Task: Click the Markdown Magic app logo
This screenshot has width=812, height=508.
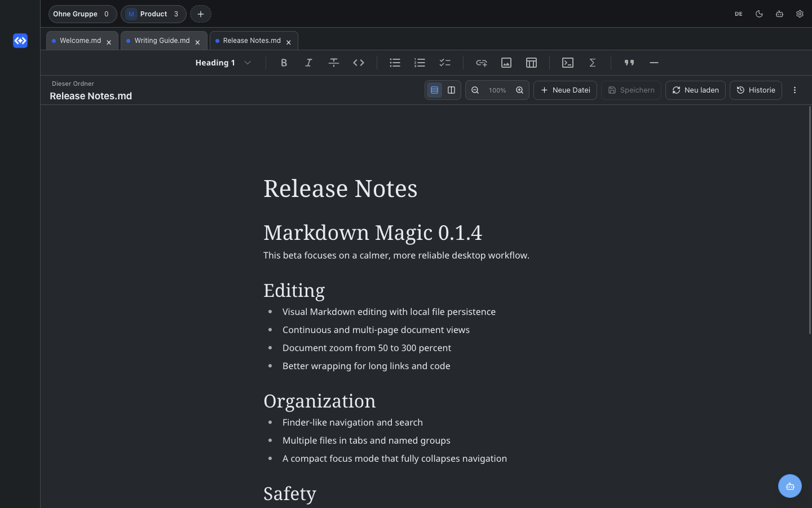Action: coord(20,41)
